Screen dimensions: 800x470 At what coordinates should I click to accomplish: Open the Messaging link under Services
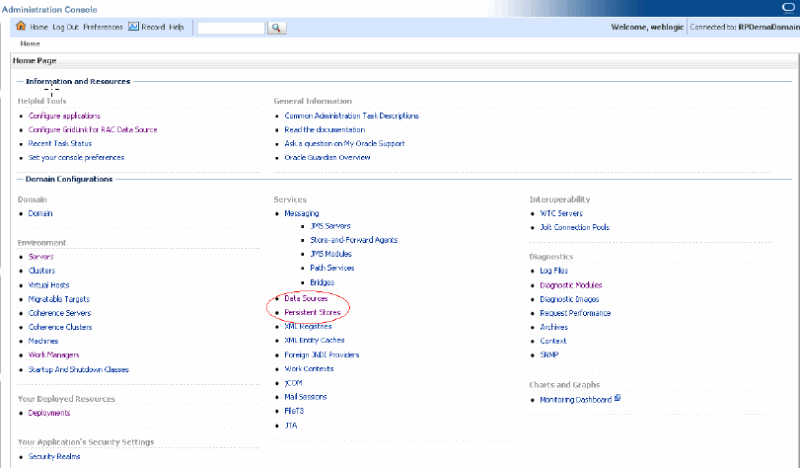pyautogui.click(x=302, y=213)
